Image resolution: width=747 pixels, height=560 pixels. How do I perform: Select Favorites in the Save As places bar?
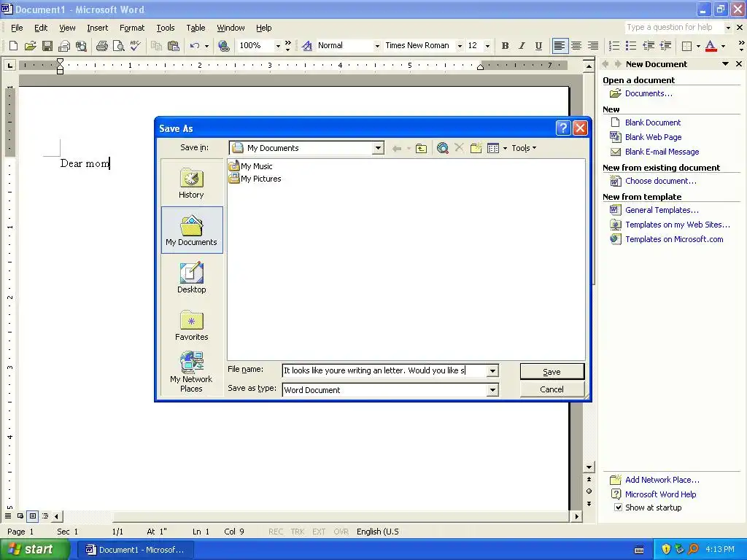point(192,325)
